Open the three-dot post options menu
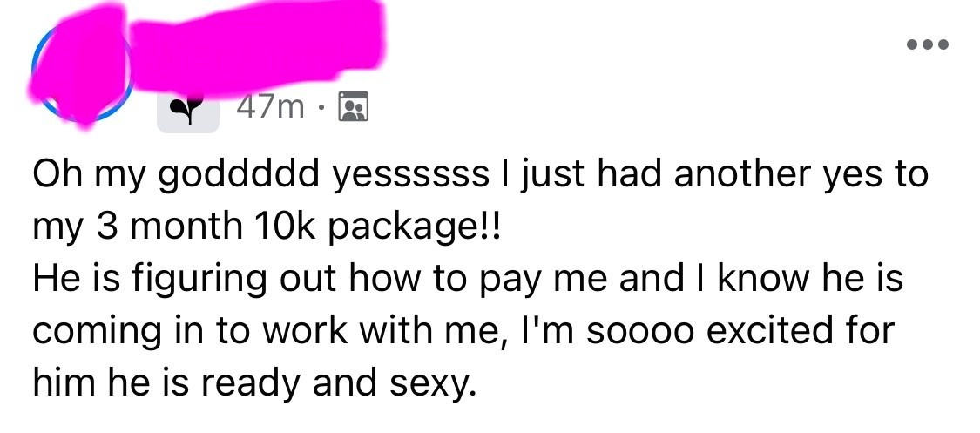 point(928,44)
